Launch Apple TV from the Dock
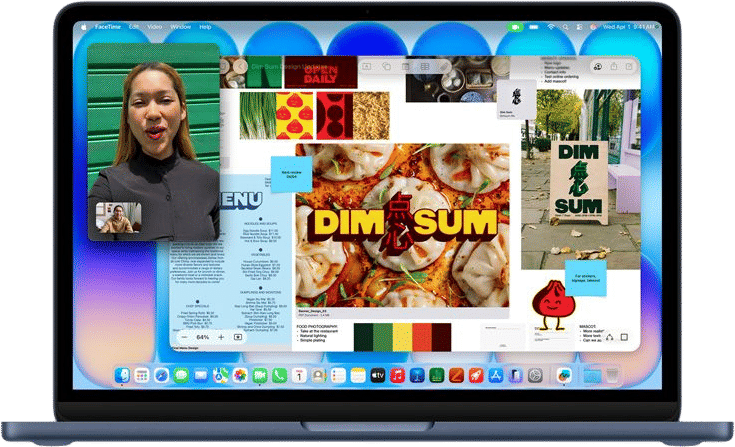Viewport: 735px width, 447px height. [x=378, y=375]
